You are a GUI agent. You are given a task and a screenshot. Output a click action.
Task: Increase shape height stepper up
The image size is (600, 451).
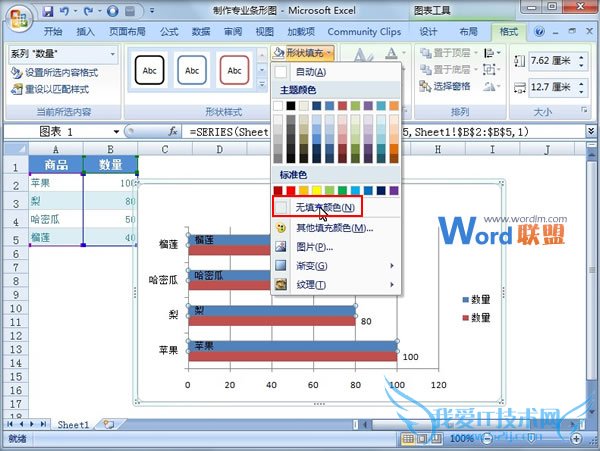[582, 57]
